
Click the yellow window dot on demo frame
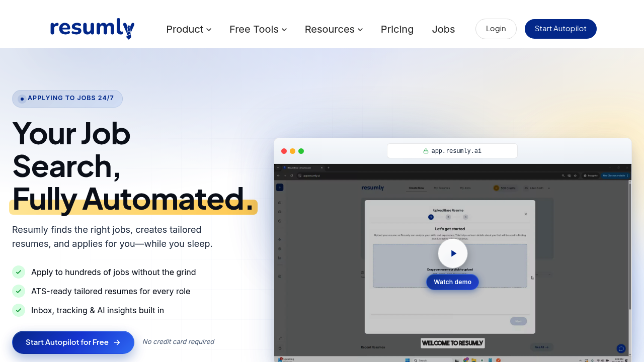(x=292, y=151)
